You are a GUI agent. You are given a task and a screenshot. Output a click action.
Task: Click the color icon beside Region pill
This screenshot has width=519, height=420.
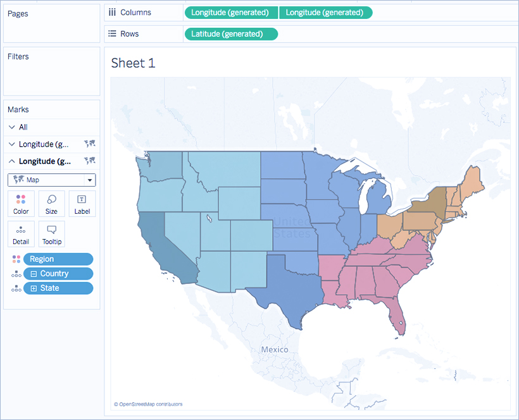pyautogui.click(x=16, y=259)
